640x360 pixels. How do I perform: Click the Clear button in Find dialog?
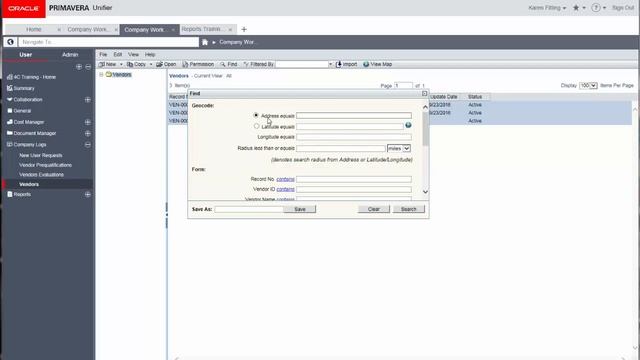(373, 209)
